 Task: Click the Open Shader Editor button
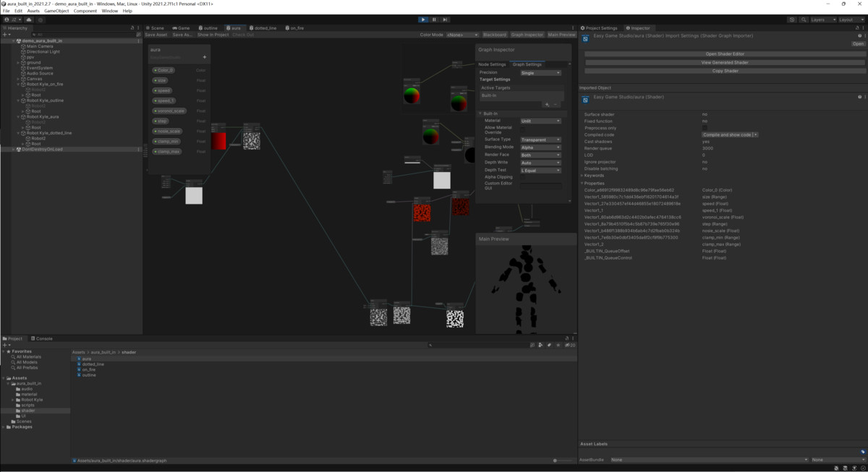(x=723, y=53)
